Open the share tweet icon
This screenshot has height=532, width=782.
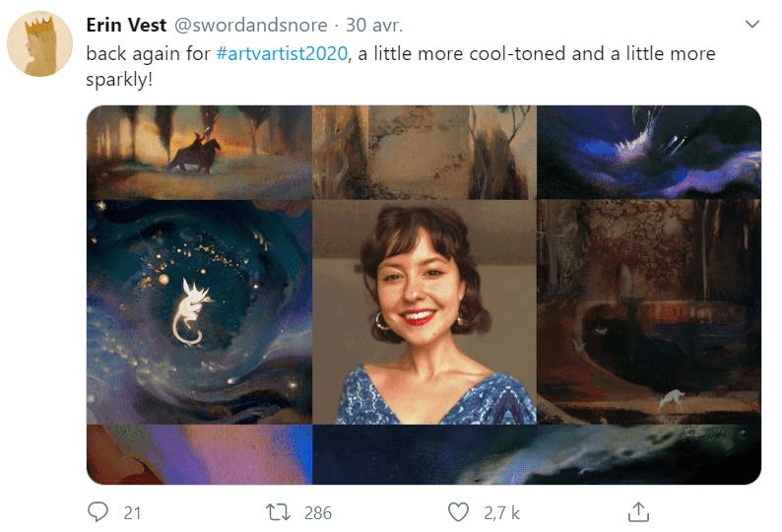[x=638, y=512]
